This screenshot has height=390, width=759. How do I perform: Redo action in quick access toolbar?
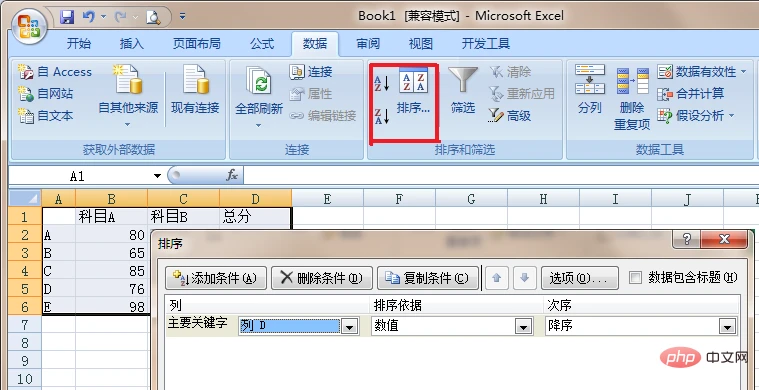pyautogui.click(x=120, y=17)
